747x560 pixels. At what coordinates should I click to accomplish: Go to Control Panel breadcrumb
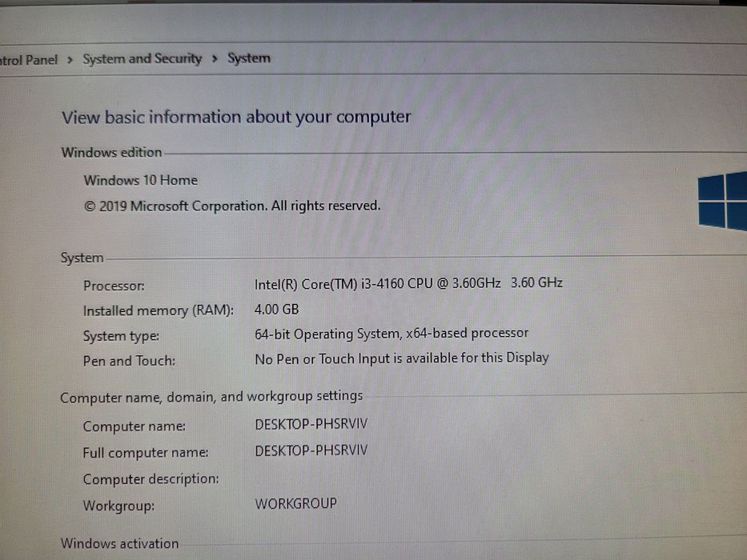pyautogui.click(x=29, y=60)
